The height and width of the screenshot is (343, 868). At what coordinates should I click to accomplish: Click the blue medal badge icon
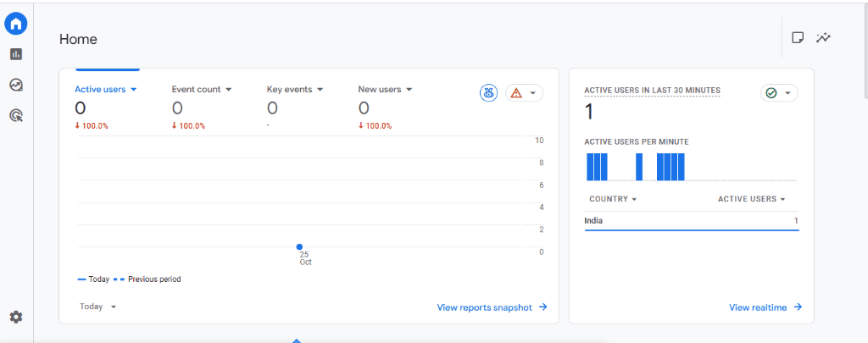pos(488,93)
